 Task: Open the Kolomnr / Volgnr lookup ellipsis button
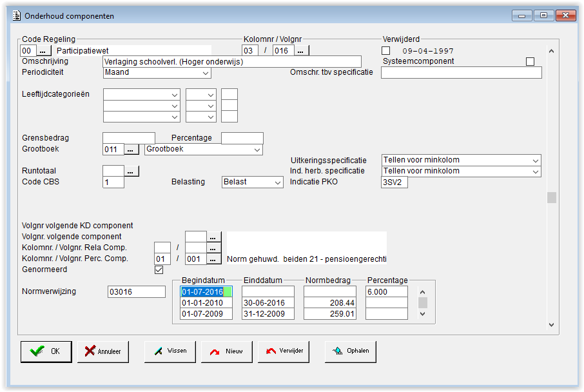point(301,51)
